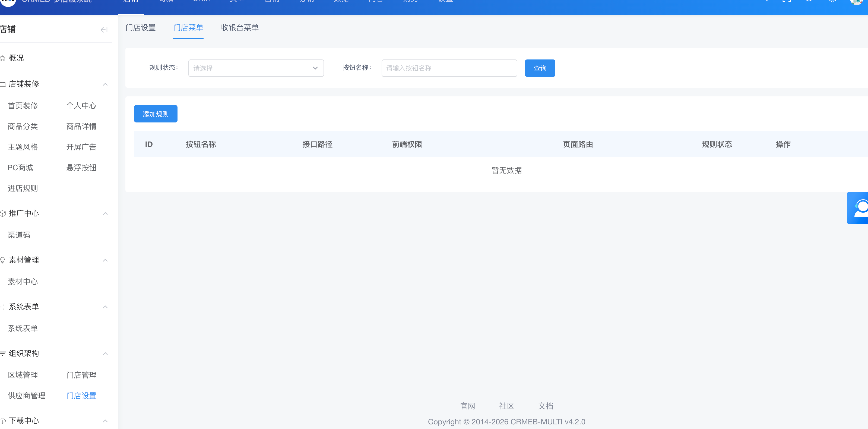Open the 规则状态 dropdown
The width and height of the screenshot is (868, 429).
click(256, 68)
